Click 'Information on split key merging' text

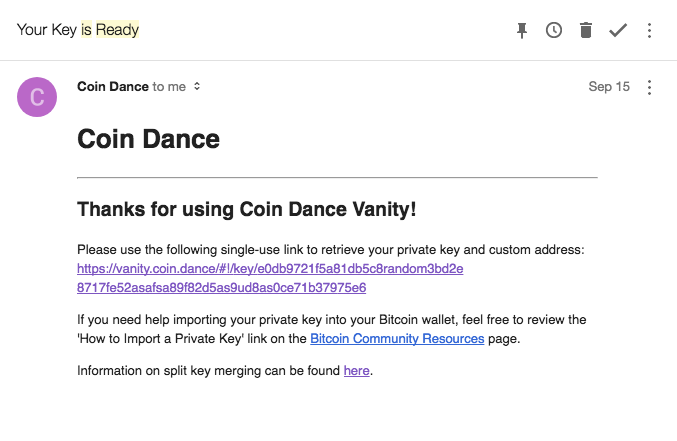[209, 371]
